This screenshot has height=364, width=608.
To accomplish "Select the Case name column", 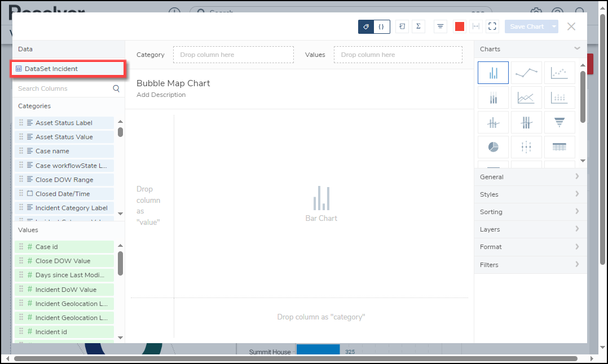I will pos(64,151).
